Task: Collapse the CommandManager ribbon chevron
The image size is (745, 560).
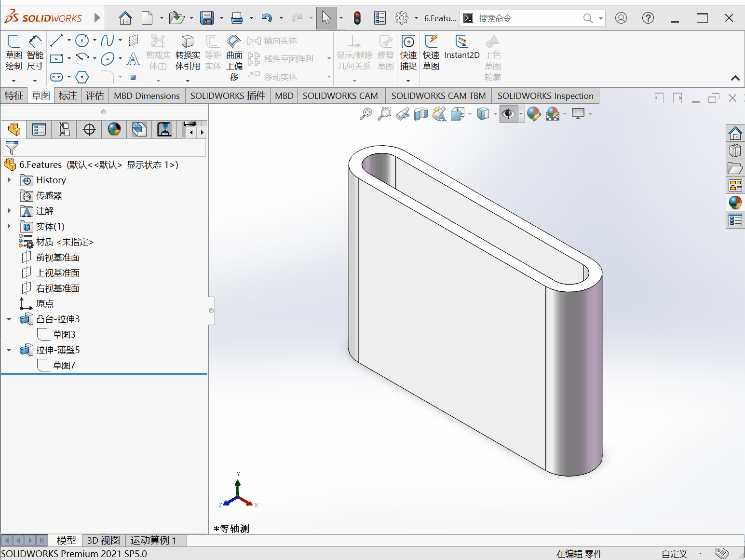Action: 735,78
